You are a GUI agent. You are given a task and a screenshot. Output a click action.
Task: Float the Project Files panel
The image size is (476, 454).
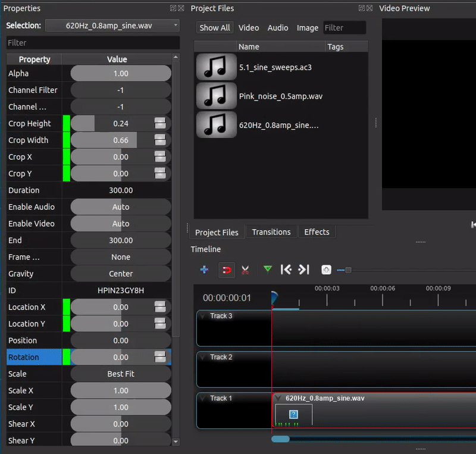[x=362, y=8]
